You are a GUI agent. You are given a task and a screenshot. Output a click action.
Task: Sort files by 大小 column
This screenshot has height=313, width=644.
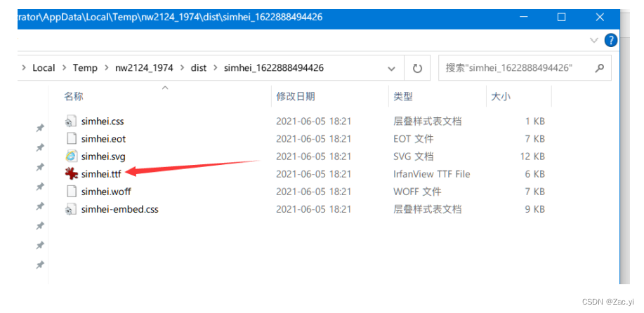[501, 97]
